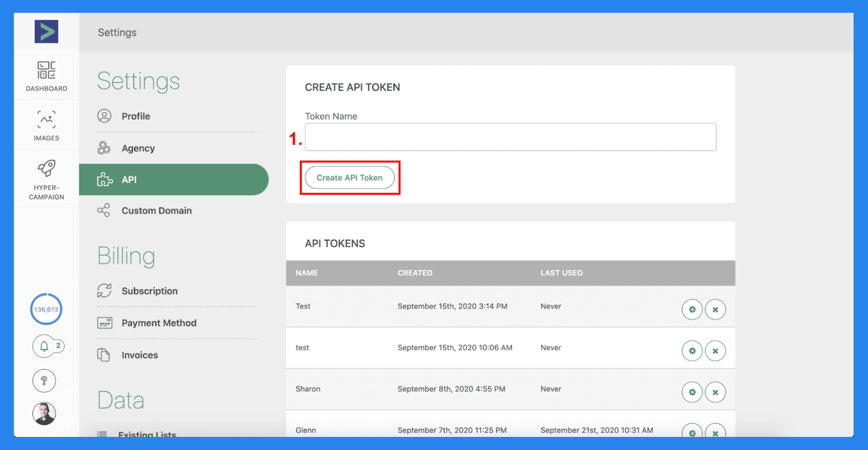Open Existing Lists under Data
This screenshot has height=450, width=868.
coord(147,434)
